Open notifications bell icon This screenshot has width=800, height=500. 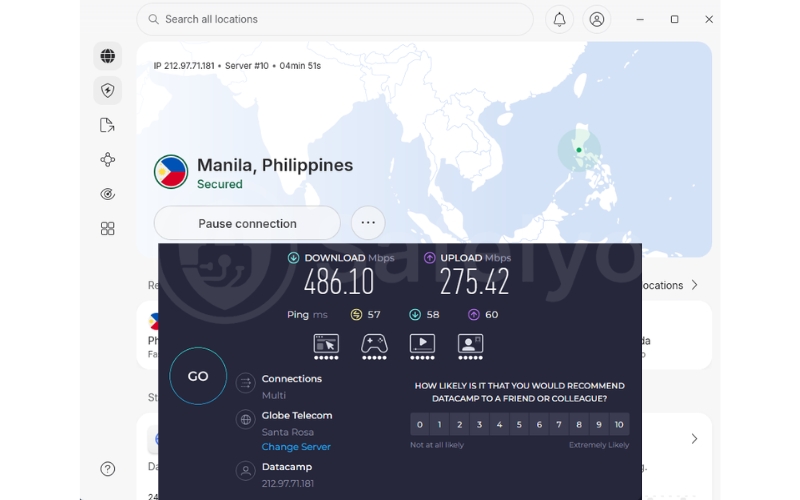point(560,19)
